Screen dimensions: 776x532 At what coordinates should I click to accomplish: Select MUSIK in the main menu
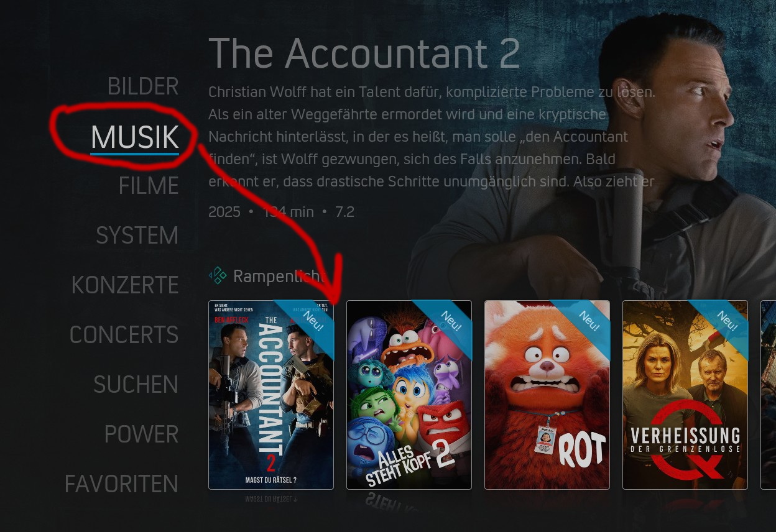tap(134, 136)
